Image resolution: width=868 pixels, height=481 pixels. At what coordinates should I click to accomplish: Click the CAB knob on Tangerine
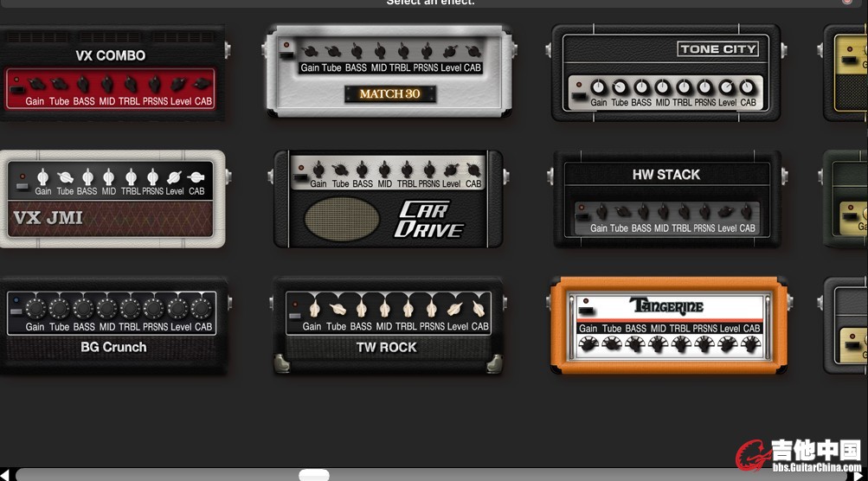coord(751,345)
